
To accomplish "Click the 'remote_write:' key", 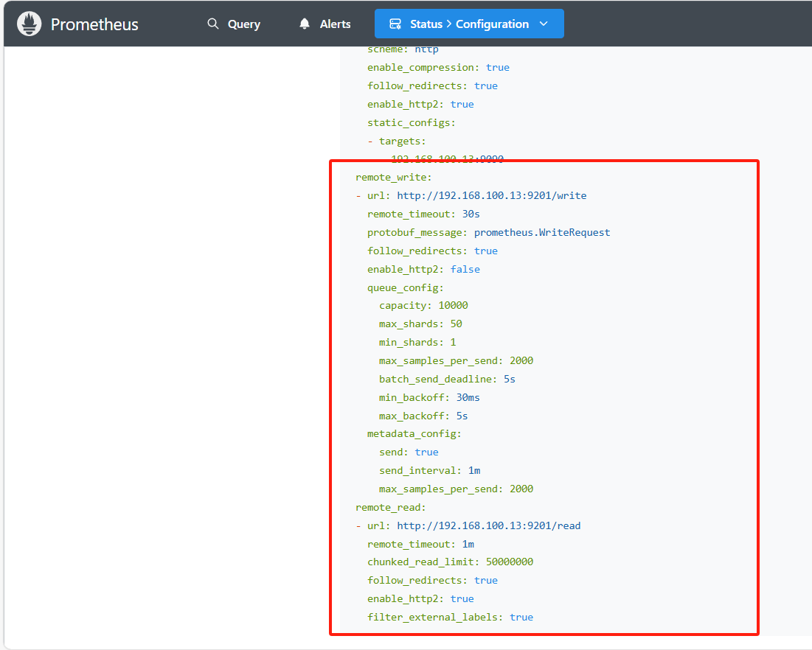I will coord(394,178).
